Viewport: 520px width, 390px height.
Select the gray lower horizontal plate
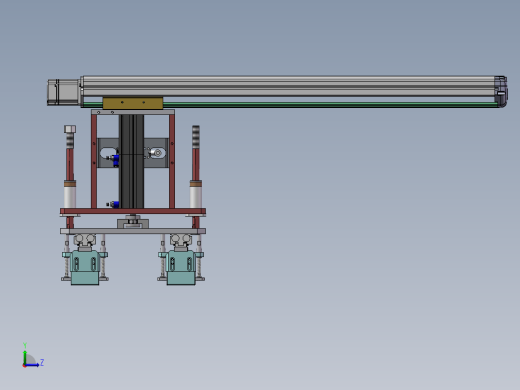coord(133,231)
